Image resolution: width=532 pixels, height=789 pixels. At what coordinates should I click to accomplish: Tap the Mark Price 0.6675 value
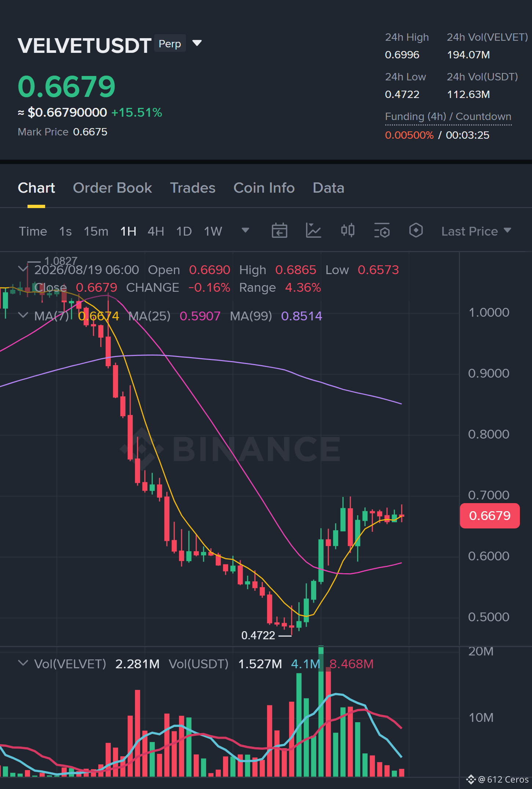[90, 132]
